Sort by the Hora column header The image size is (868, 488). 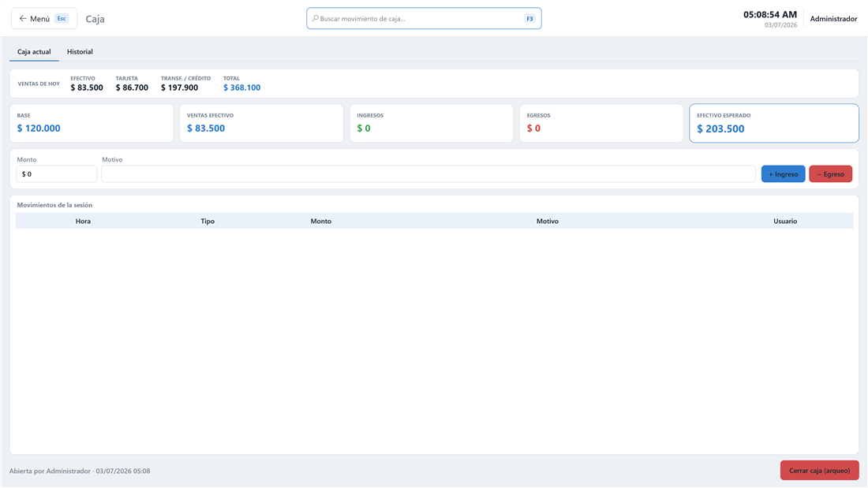tap(83, 222)
